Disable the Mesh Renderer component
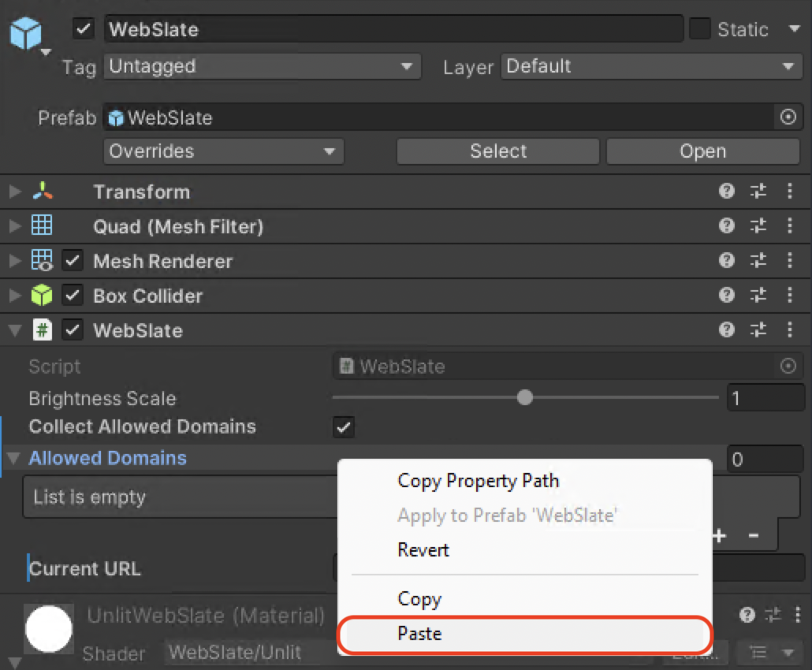The width and height of the screenshot is (812, 670). [72, 261]
